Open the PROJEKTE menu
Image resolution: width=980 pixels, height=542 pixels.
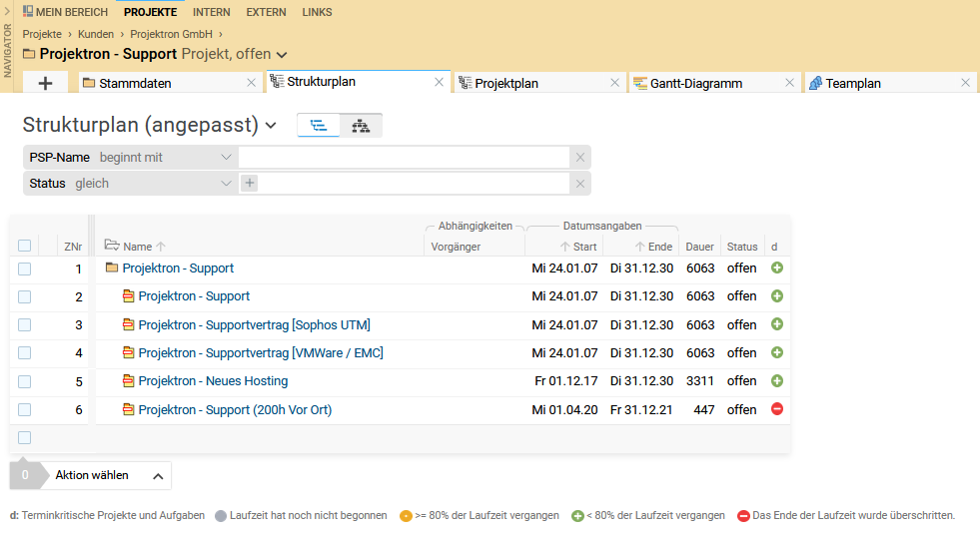click(x=150, y=12)
